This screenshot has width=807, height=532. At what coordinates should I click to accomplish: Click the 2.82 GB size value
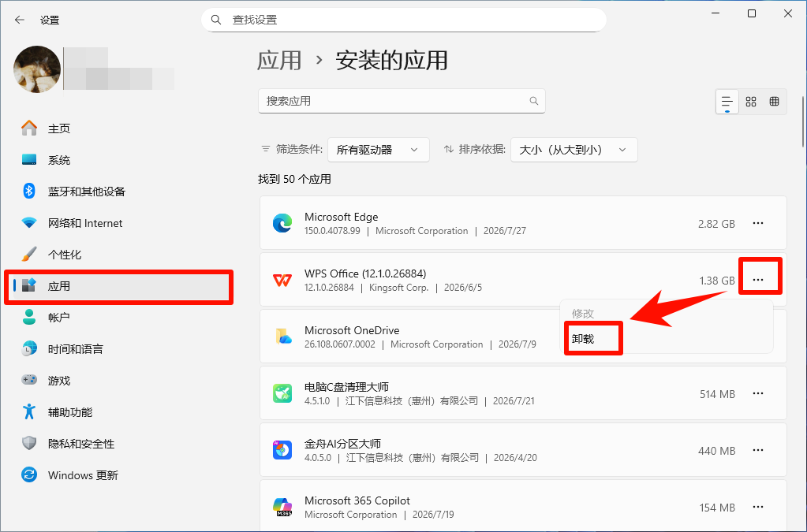point(716,224)
